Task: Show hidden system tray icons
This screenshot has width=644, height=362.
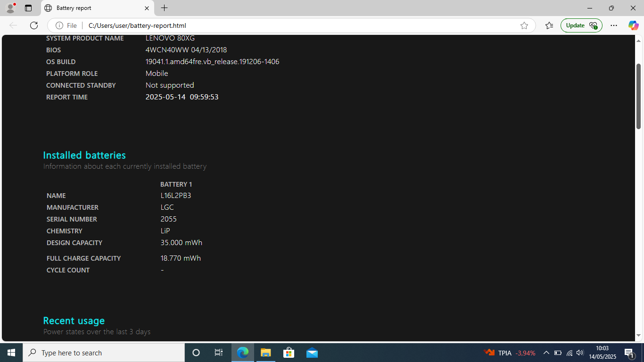Action: click(x=546, y=353)
